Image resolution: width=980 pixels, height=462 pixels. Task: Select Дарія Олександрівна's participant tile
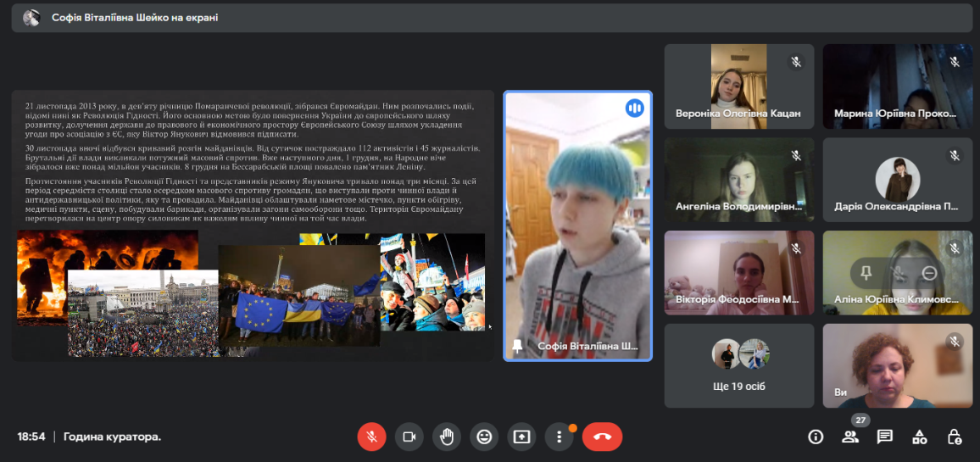pos(898,180)
